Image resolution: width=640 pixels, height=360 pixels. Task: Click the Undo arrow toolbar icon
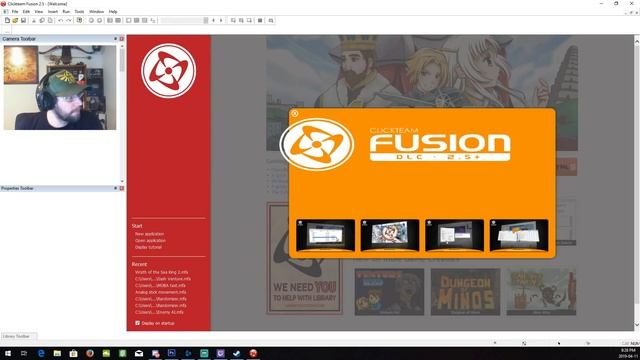click(60, 20)
